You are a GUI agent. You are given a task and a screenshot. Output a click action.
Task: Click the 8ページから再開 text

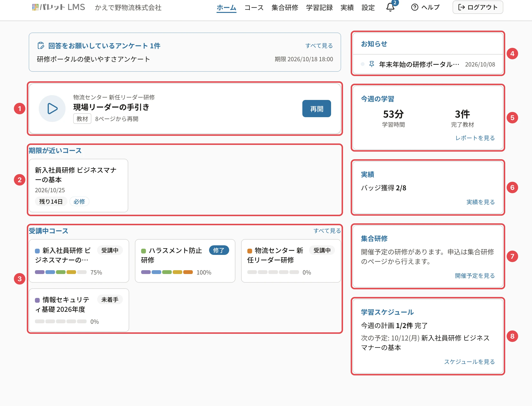117,119
